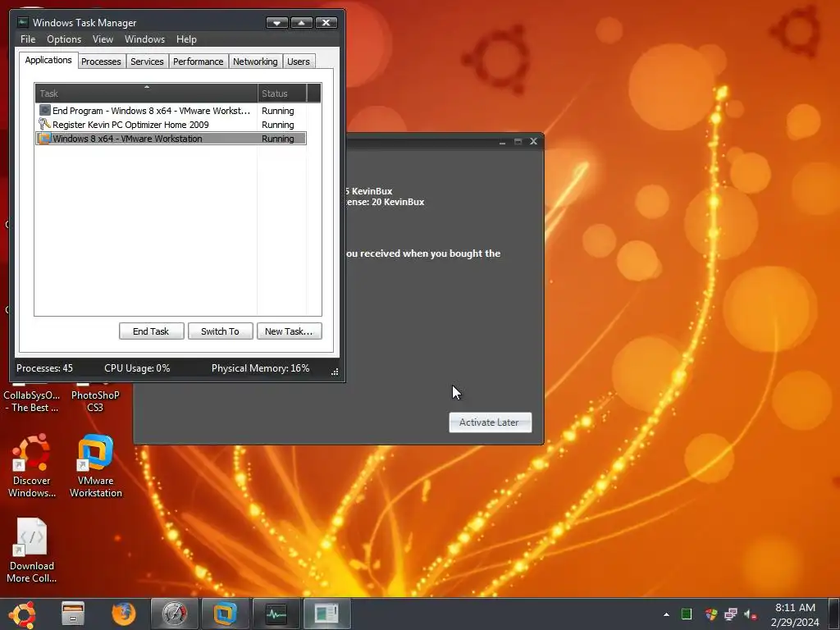The width and height of the screenshot is (840, 630).
Task: Click the security shield tray icon
Action: point(711,614)
